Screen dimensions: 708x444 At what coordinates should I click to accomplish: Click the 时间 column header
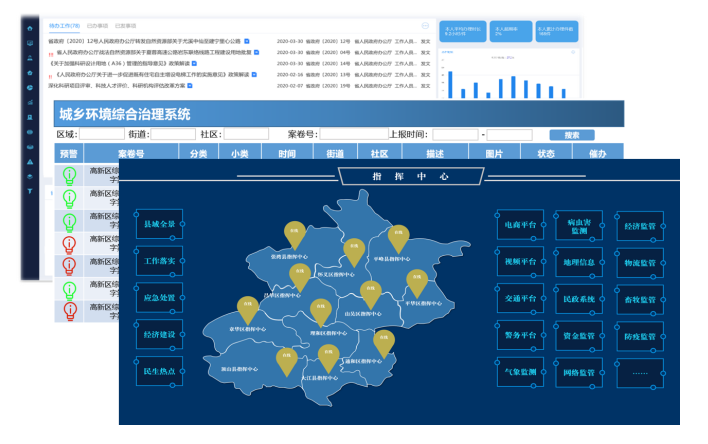pyautogui.click(x=287, y=154)
